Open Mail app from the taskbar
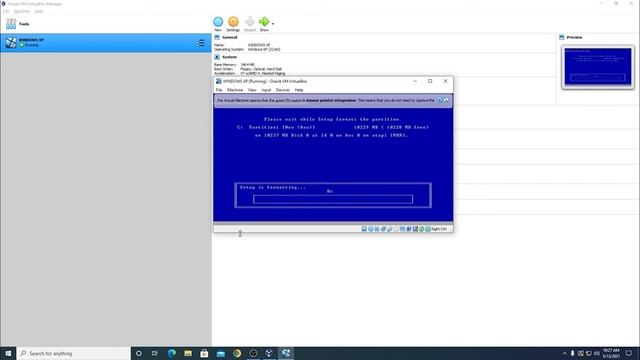The image size is (640, 360). tap(220, 353)
